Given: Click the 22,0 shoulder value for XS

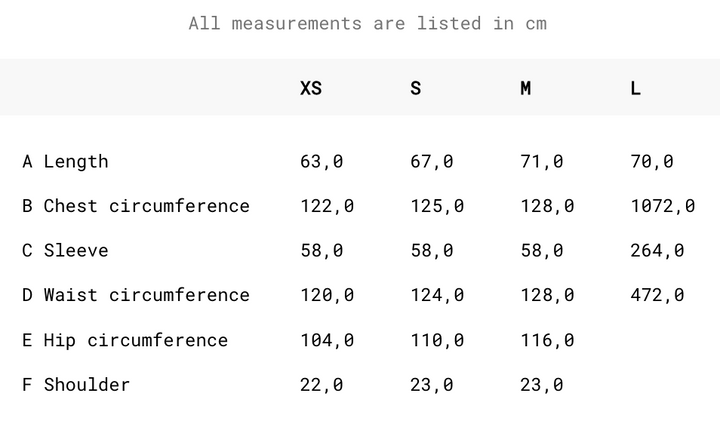Looking at the screenshot, I should tap(321, 384).
